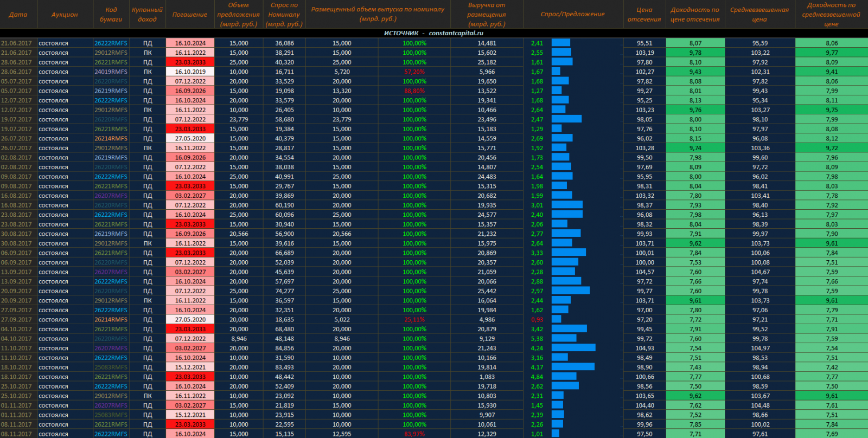
Task: Select the Средневзвешенная цена column header
Action: 759,15
